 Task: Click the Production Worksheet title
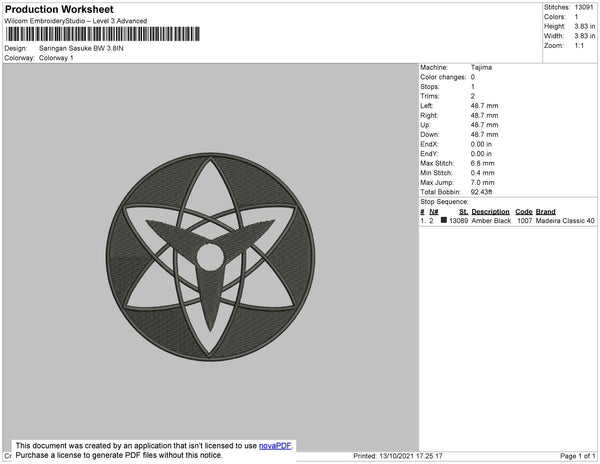click(59, 10)
